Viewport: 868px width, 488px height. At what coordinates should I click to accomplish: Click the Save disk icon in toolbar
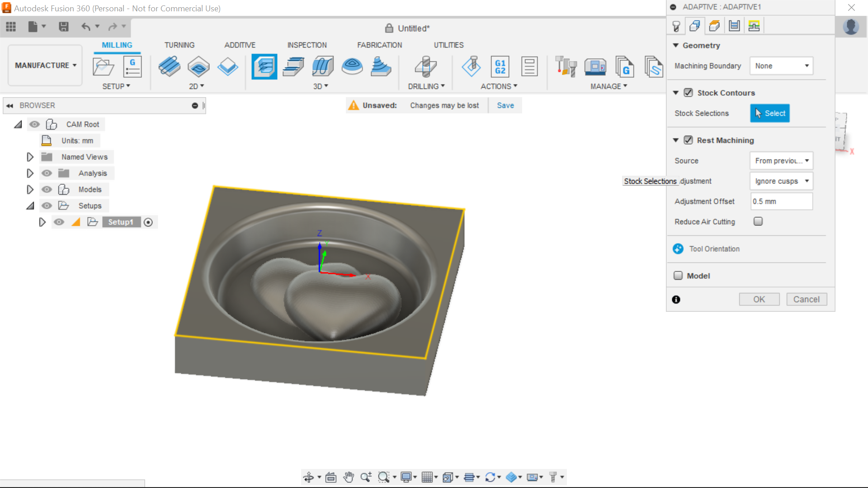64,27
